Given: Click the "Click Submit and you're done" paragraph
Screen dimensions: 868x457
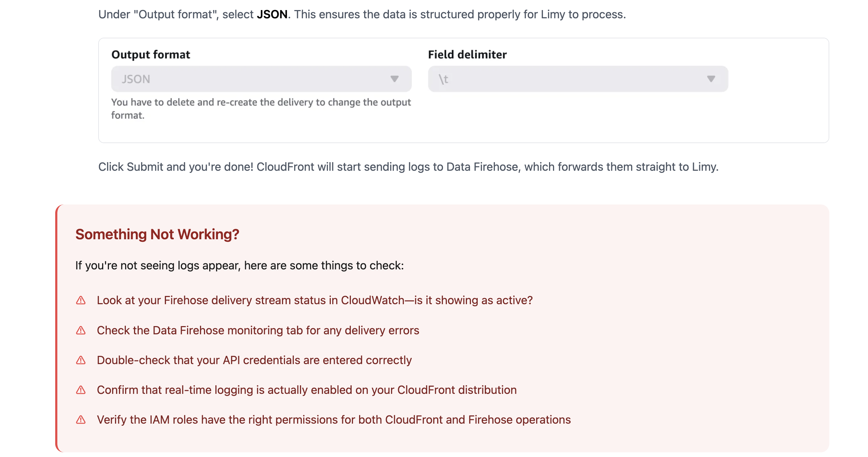Looking at the screenshot, I should [x=408, y=167].
